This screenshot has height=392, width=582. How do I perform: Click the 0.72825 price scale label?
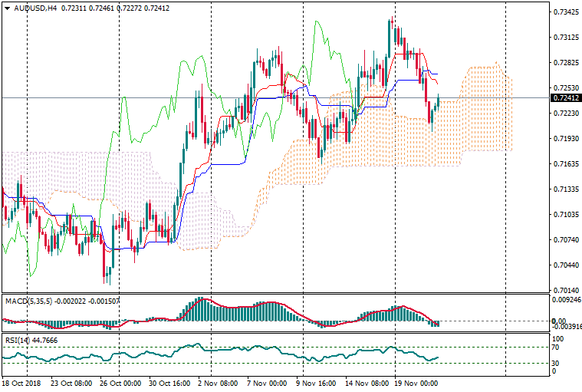click(564, 63)
